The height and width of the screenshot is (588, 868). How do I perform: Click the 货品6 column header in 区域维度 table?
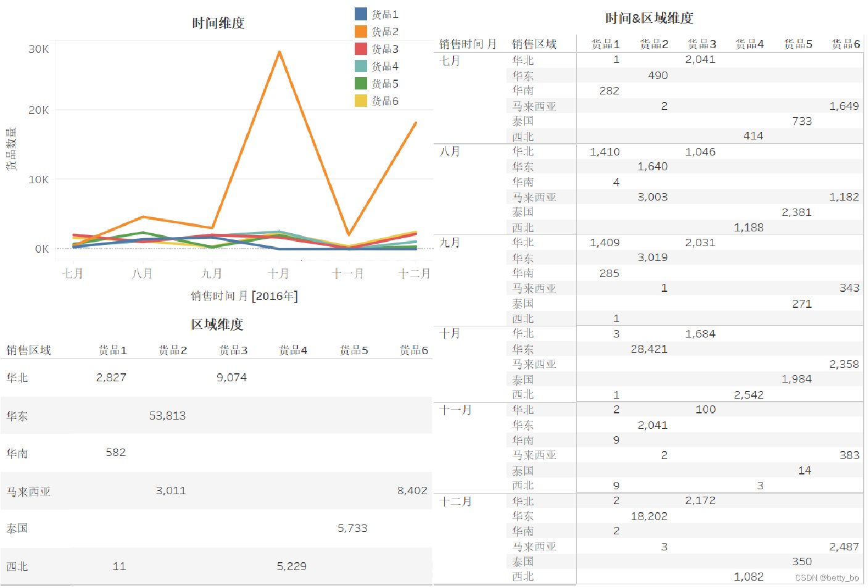point(414,350)
